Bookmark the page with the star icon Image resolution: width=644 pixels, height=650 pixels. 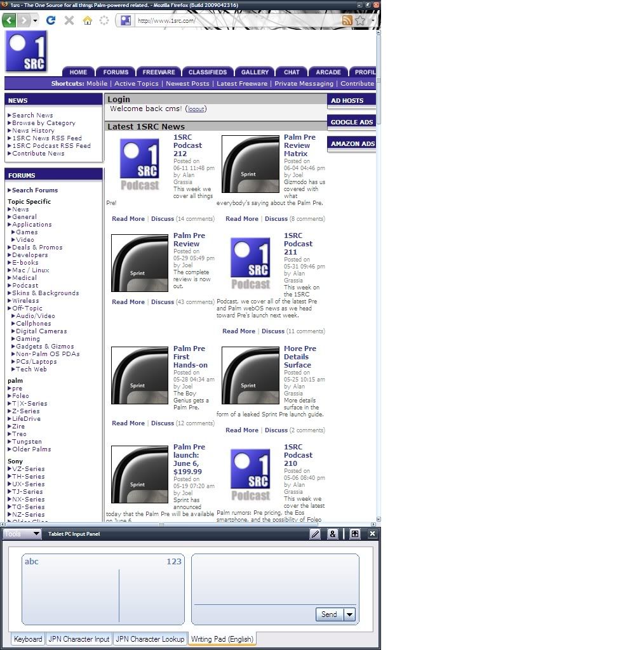360,20
